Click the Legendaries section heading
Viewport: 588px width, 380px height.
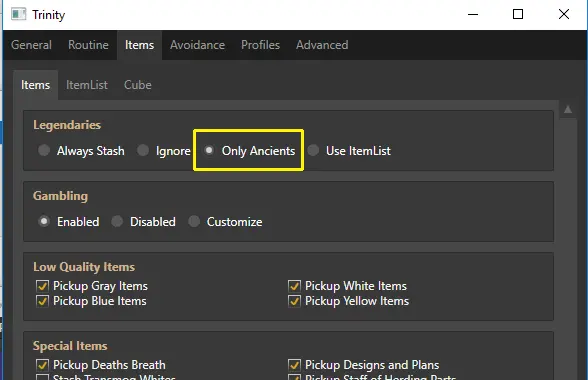(67, 125)
